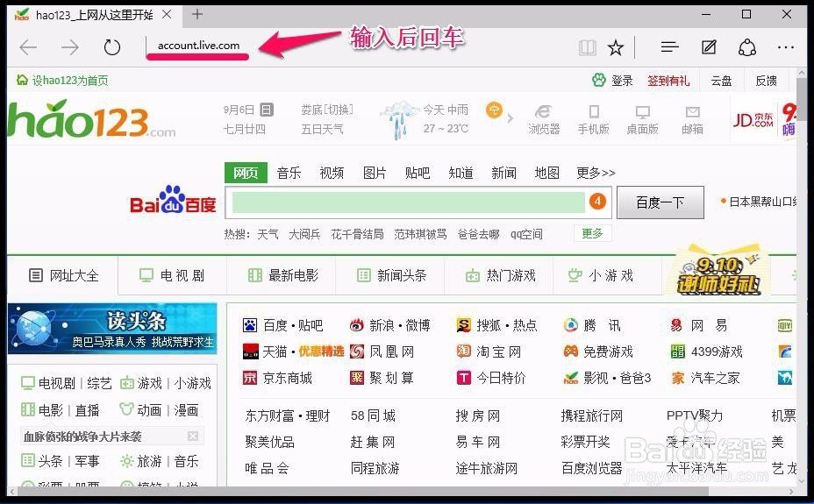This screenshot has height=504, width=814.
Task: Refresh the page with reload icon
Action: tap(111, 47)
